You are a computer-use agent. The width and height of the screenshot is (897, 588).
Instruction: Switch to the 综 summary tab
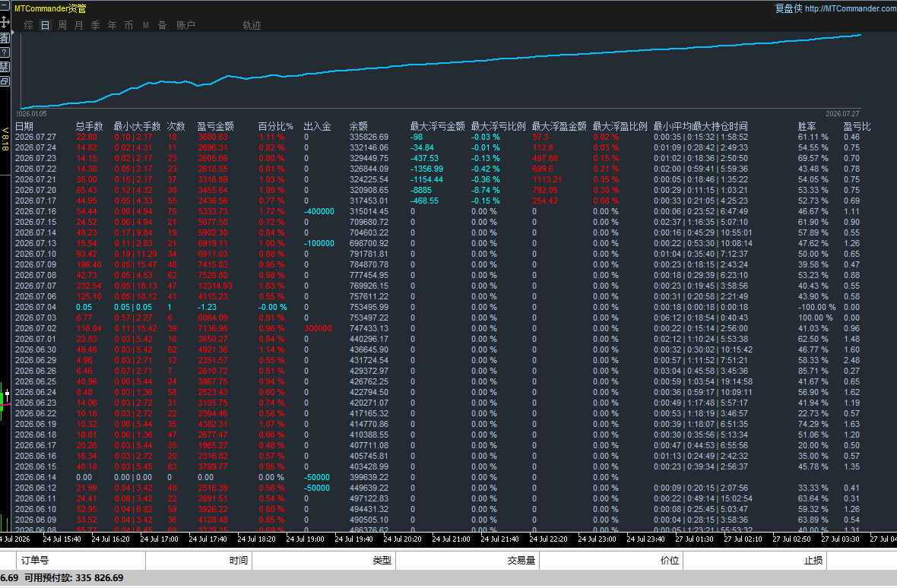coord(29,25)
